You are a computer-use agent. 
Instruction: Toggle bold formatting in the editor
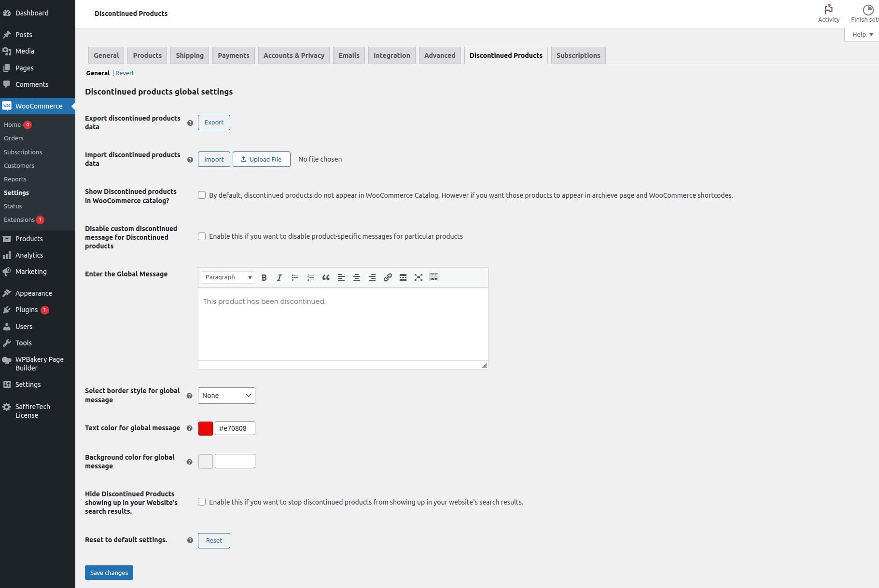coord(264,277)
